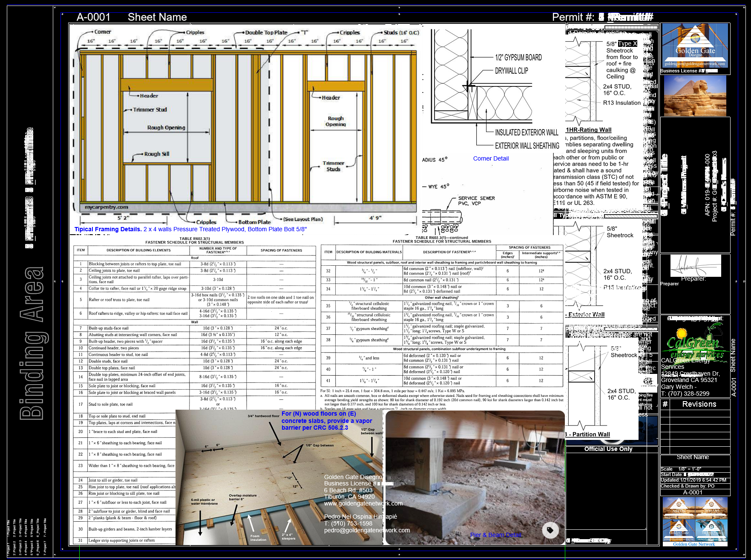The width and height of the screenshot is (751, 560).
Task: Click the compass icon in the crawlspace photo
Action: 551,530
